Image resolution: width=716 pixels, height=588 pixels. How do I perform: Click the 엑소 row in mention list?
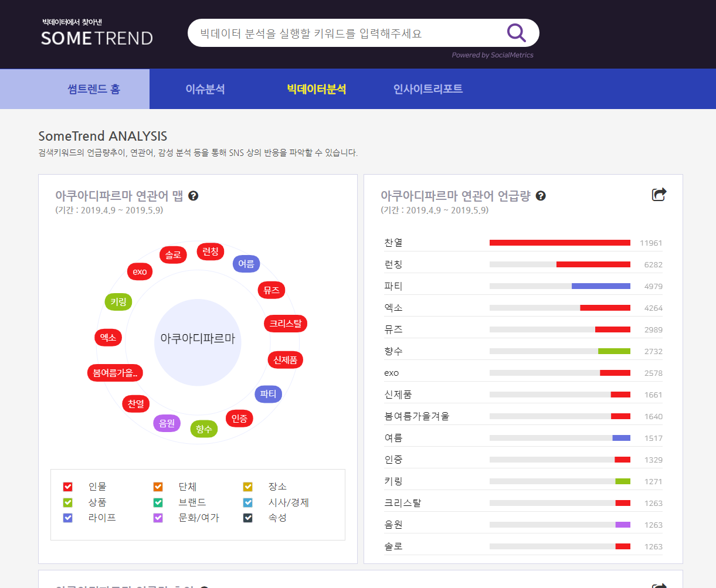(x=523, y=308)
